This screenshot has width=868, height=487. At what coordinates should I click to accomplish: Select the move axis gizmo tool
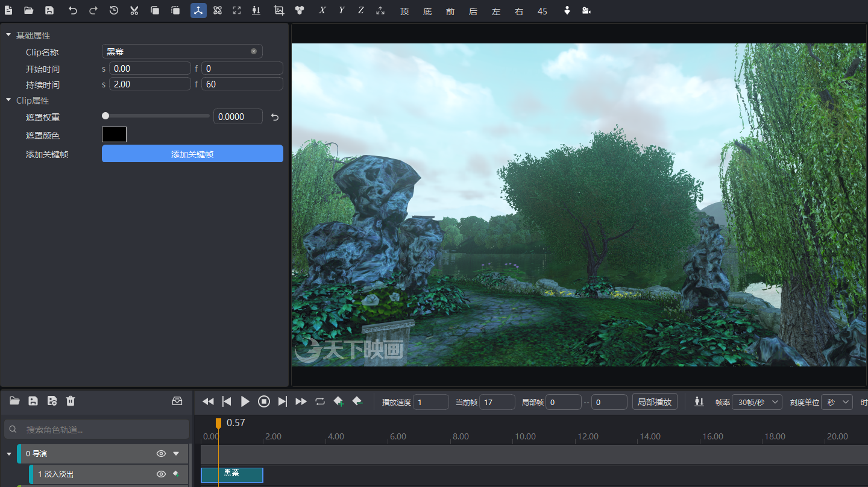[x=198, y=10]
